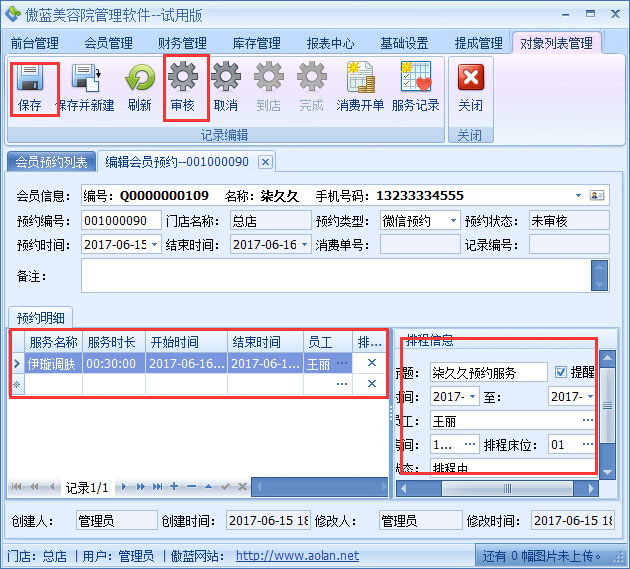Open the 结束时间 date picker

click(x=304, y=244)
